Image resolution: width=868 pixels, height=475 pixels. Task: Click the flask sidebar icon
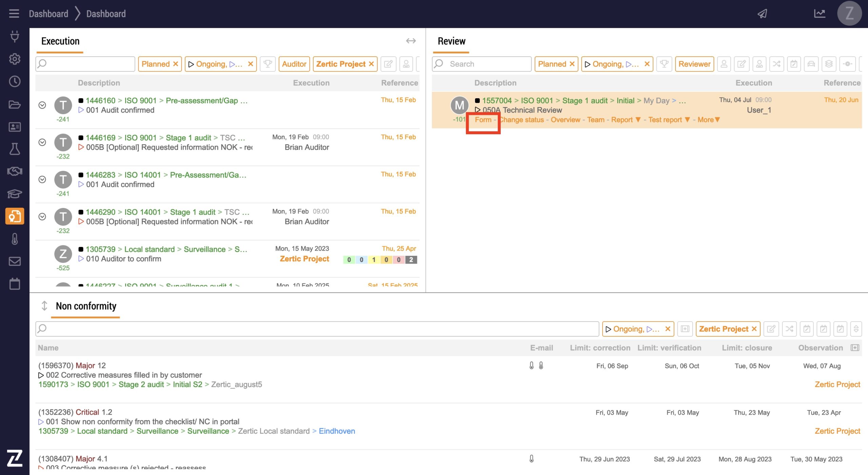tap(15, 149)
